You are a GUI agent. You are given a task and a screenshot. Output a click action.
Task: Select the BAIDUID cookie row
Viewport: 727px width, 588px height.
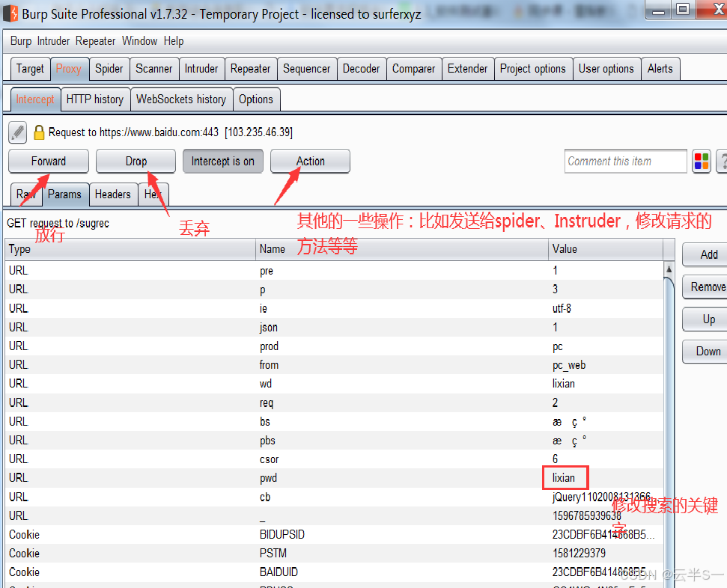[334, 572]
